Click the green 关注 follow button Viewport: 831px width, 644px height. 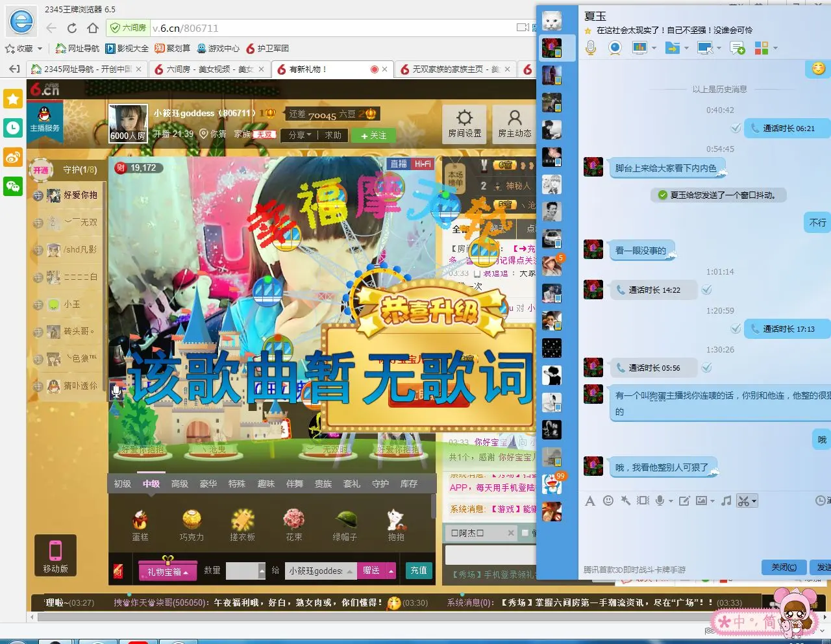373,135
